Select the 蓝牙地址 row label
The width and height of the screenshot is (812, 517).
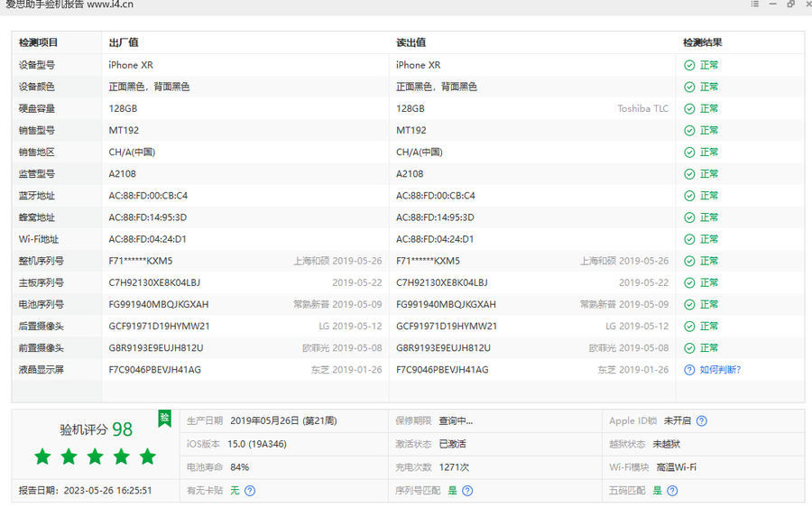tap(37, 196)
